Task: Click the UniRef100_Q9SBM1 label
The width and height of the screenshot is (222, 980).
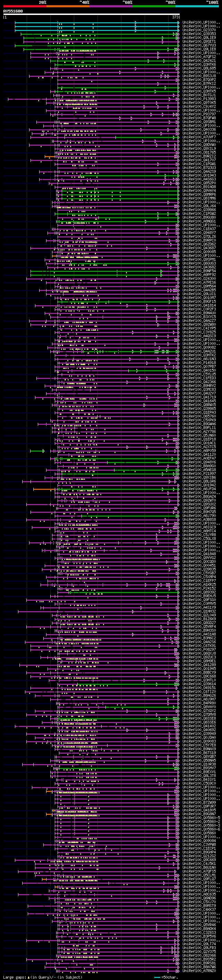Action: (x=199, y=122)
